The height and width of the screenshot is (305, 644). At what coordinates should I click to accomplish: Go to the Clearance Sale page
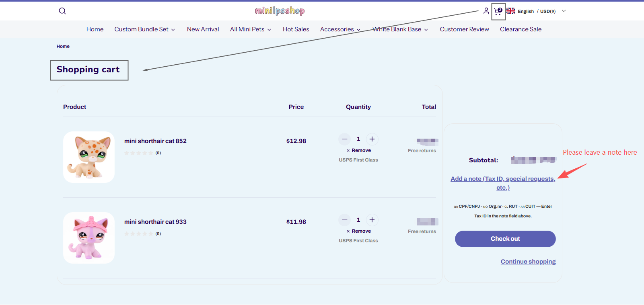(521, 29)
